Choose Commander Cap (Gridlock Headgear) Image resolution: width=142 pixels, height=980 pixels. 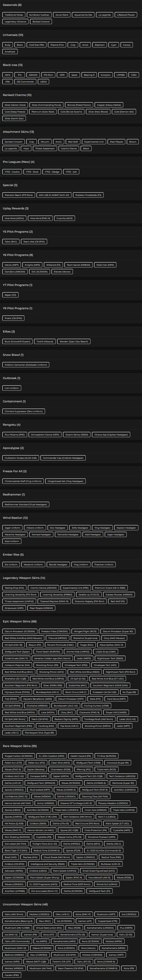coord(63,458)
